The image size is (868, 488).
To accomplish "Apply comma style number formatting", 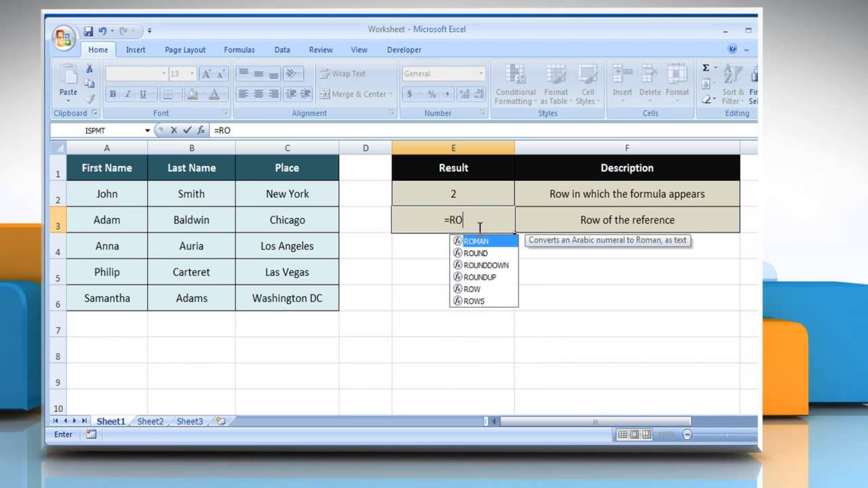I will click(x=447, y=94).
